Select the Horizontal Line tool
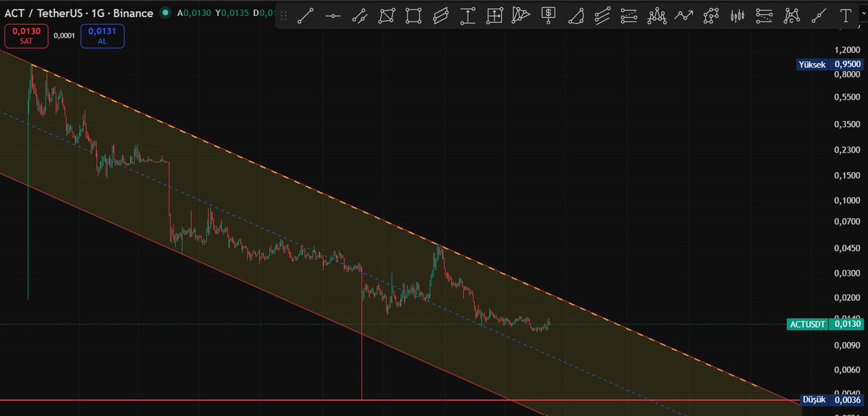Screen dimensions: 868x416 [x=333, y=15]
